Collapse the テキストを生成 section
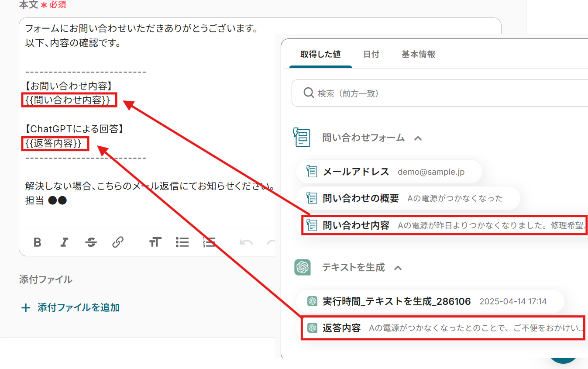The height and width of the screenshot is (369, 588). click(x=398, y=268)
